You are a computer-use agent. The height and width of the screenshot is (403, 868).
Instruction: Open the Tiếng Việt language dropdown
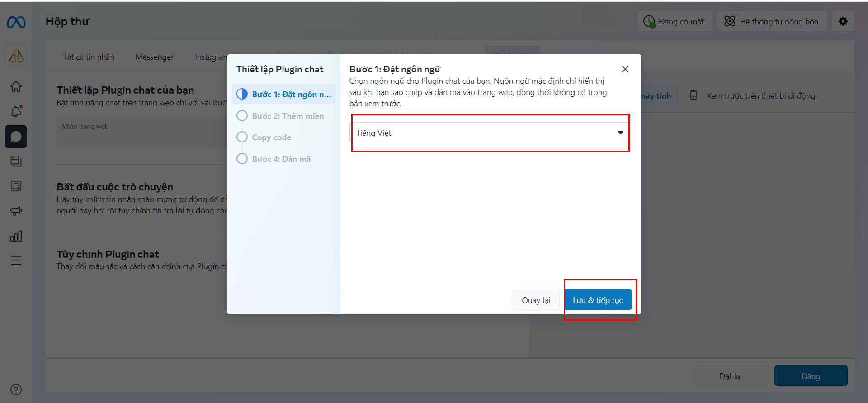490,133
